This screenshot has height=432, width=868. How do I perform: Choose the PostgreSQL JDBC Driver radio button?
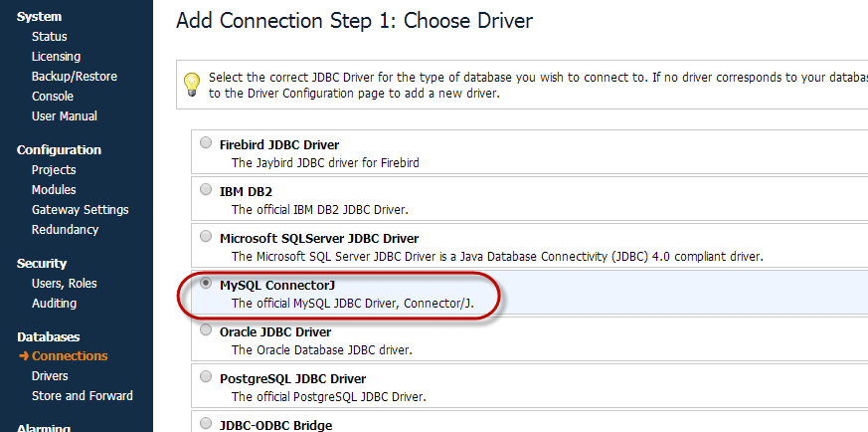coord(206,377)
